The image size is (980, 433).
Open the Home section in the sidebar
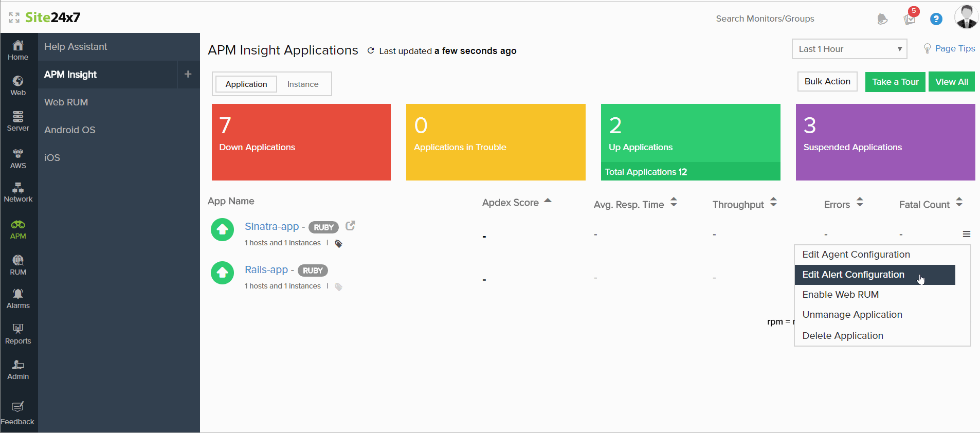(x=18, y=50)
